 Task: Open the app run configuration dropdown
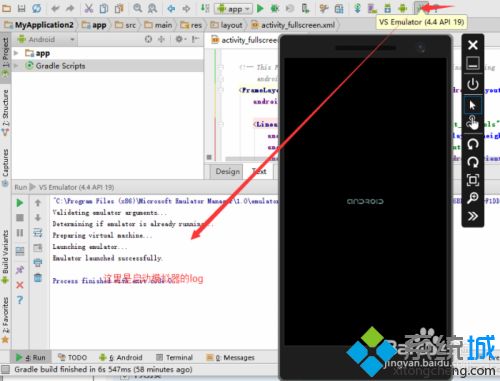point(233,8)
